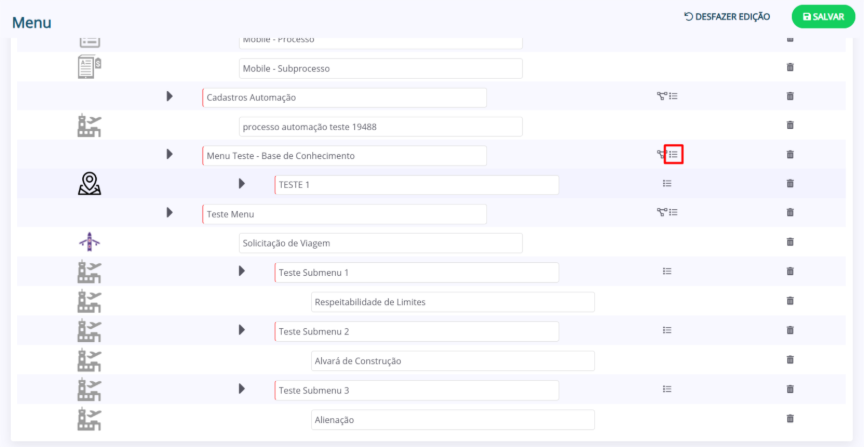Delete processo automação teste 19488 row
Image resolution: width=864 pixels, height=447 pixels.
point(790,125)
